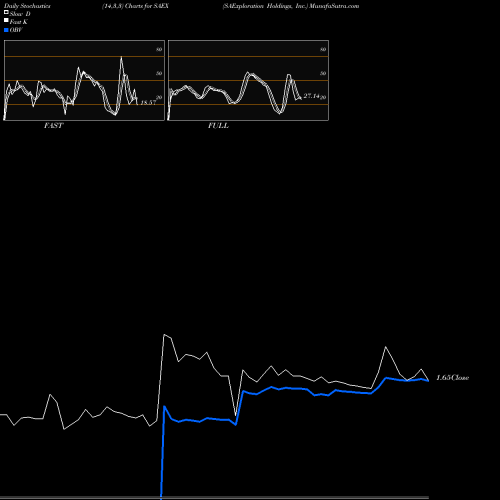Click the MunafaSutra.com text
500x500 pixels.
click(x=334, y=6)
